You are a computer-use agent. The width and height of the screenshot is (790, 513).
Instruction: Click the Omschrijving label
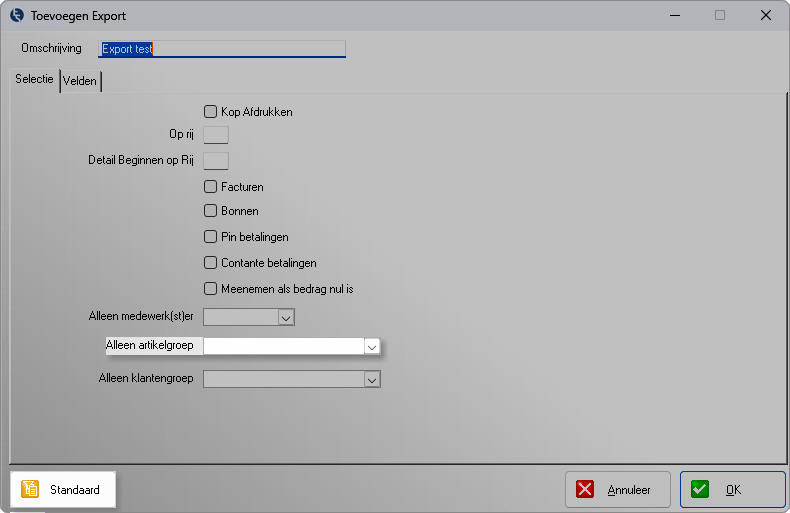(51, 48)
